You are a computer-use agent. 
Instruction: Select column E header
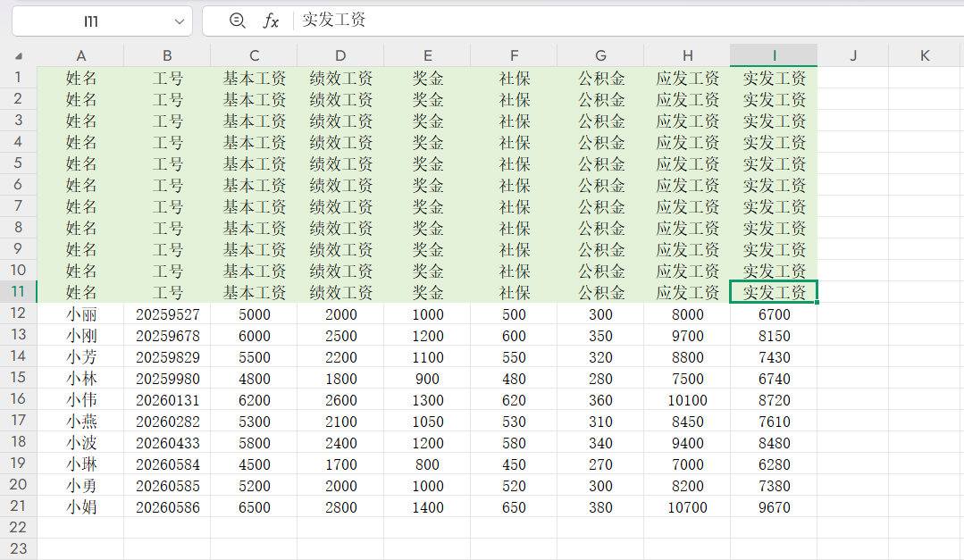coord(428,55)
